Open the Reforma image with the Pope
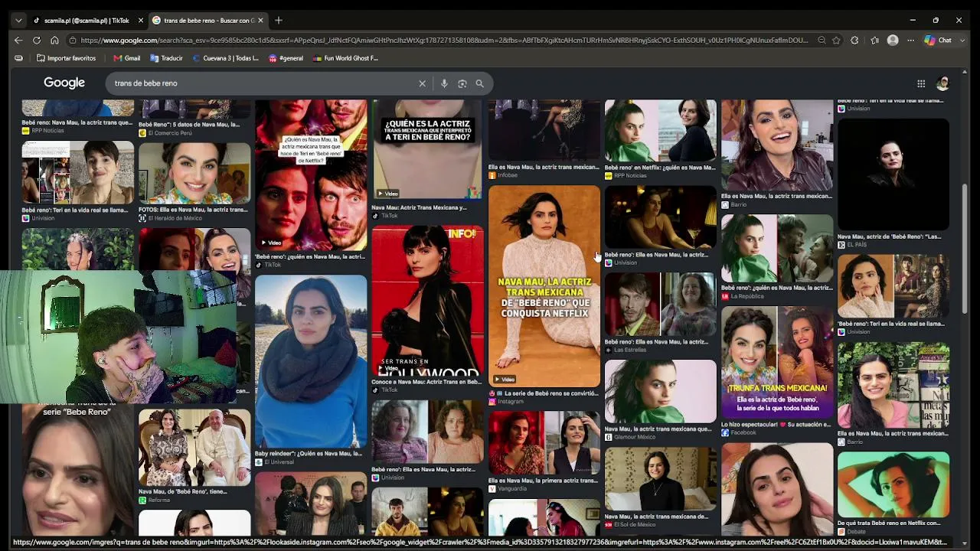980x551 pixels. (194, 448)
